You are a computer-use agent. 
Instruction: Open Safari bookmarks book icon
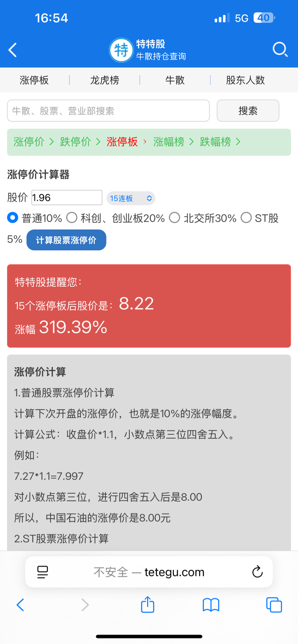point(211,605)
